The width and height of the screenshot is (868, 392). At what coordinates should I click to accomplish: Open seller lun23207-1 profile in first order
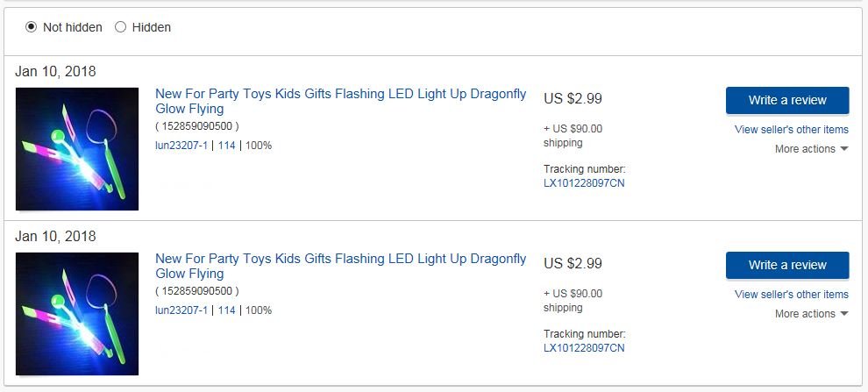click(x=181, y=146)
